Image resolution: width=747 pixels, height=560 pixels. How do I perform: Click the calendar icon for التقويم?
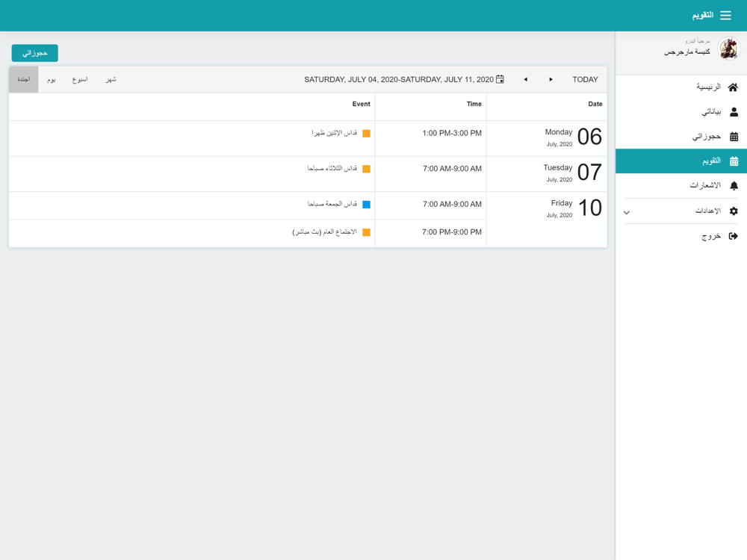[x=734, y=161]
